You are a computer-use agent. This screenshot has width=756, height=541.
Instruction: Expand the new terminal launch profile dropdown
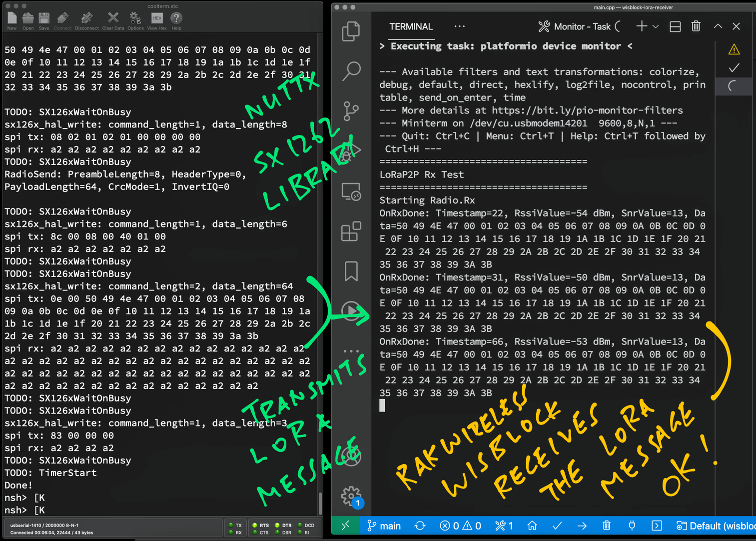click(656, 26)
